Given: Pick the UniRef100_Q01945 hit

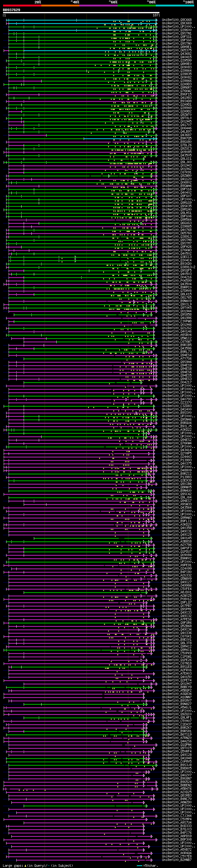Looking at the screenshot, I should pos(177,121).
